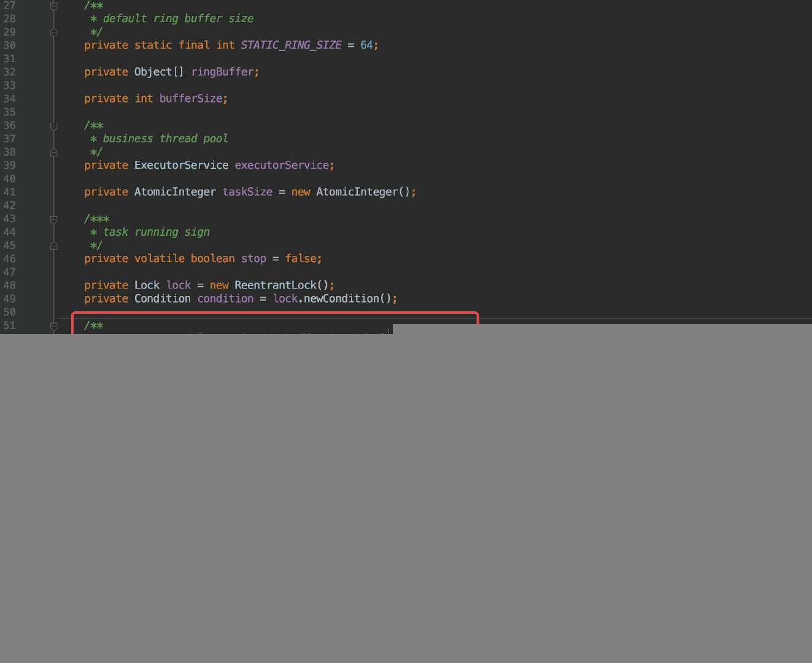Collapse the comment block starting at line 51
This screenshot has height=663, width=812.
point(54,326)
